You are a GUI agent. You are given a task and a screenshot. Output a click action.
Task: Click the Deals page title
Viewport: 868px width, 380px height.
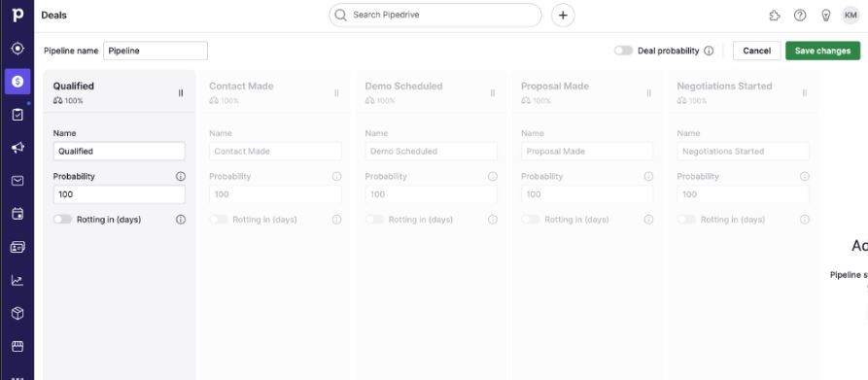pos(53,16)
